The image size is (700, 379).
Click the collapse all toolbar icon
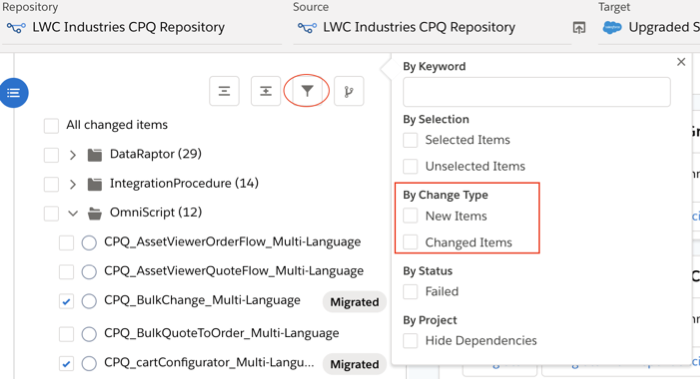[x=224, y=91]
